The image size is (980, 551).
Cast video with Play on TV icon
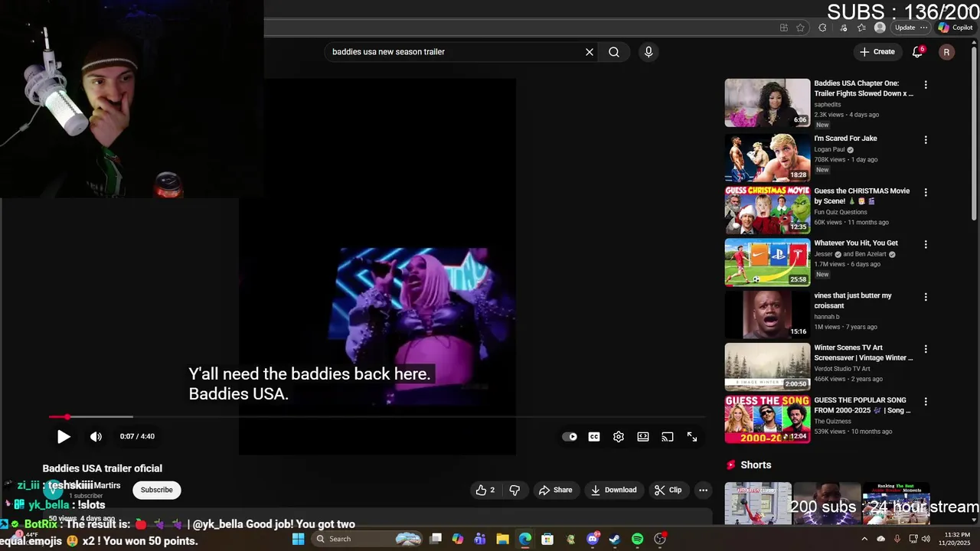(668, 437)
